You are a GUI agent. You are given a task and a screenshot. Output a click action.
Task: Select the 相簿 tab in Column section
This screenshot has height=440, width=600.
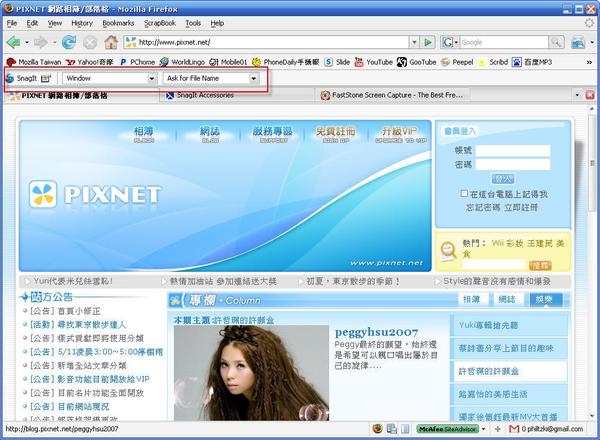click(x=472, y=300)
